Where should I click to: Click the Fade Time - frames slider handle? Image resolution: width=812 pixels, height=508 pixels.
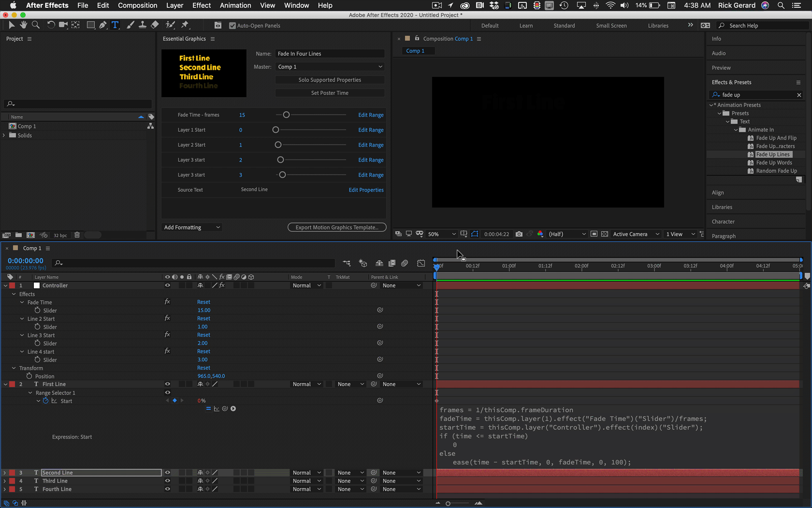click(x=286, y=115)
